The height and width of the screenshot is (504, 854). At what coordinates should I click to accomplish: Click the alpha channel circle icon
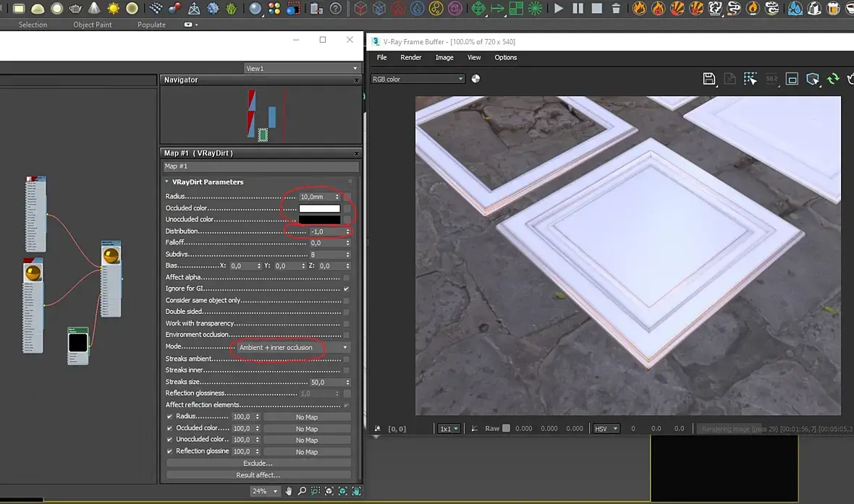point(475,79)
